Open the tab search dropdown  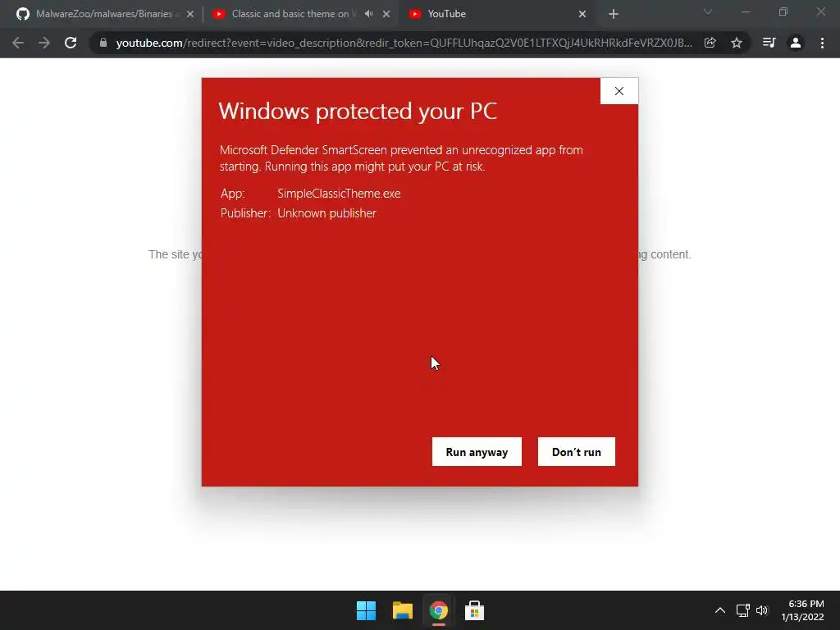708,11
